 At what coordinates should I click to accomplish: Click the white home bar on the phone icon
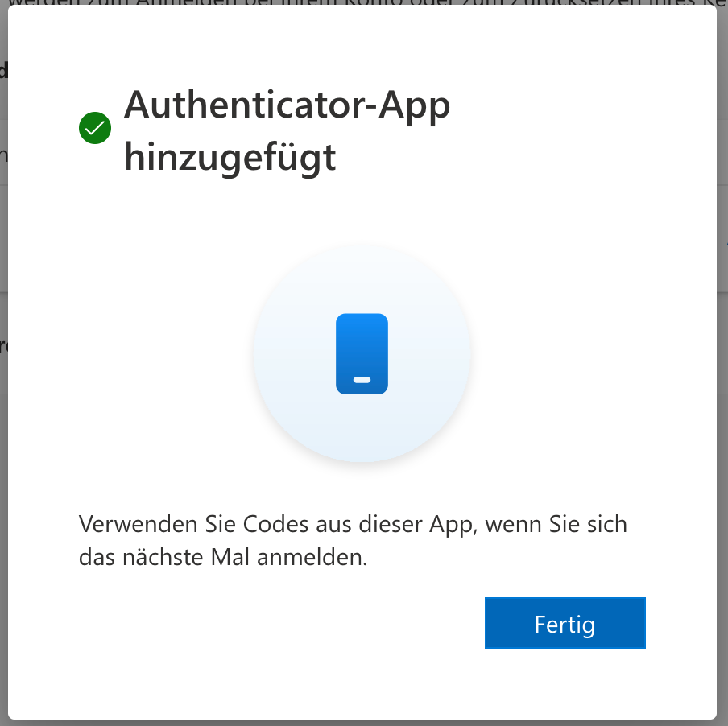pyautogui.click(x=362, y=380)
